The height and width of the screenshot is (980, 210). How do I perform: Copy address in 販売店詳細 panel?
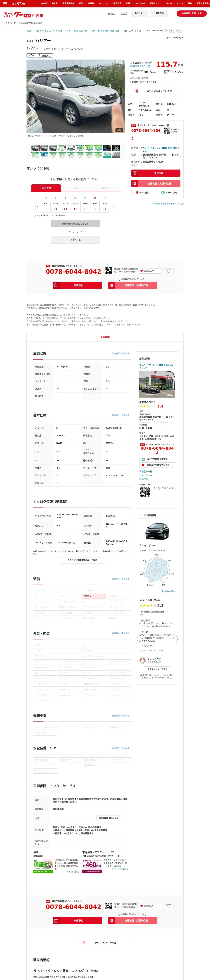(170, 417)
